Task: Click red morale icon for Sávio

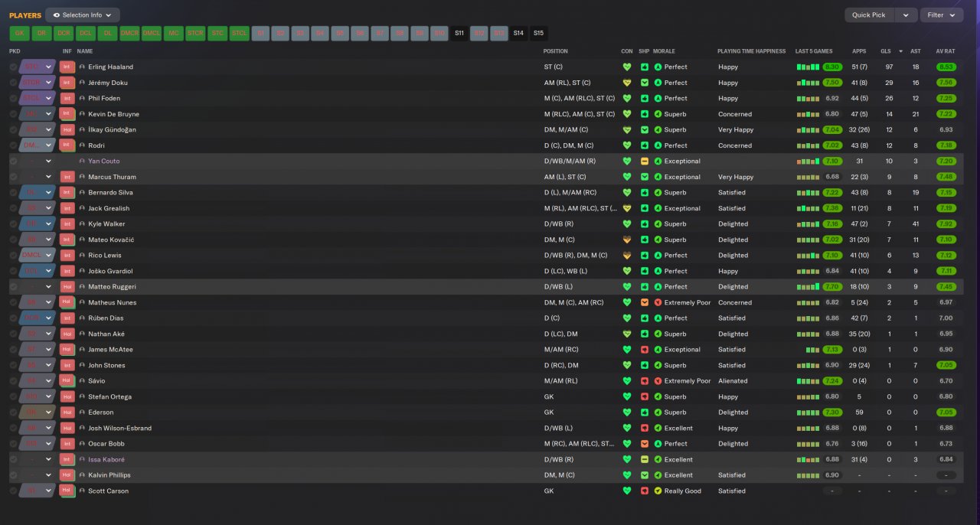Action: (x=658, y=380)
